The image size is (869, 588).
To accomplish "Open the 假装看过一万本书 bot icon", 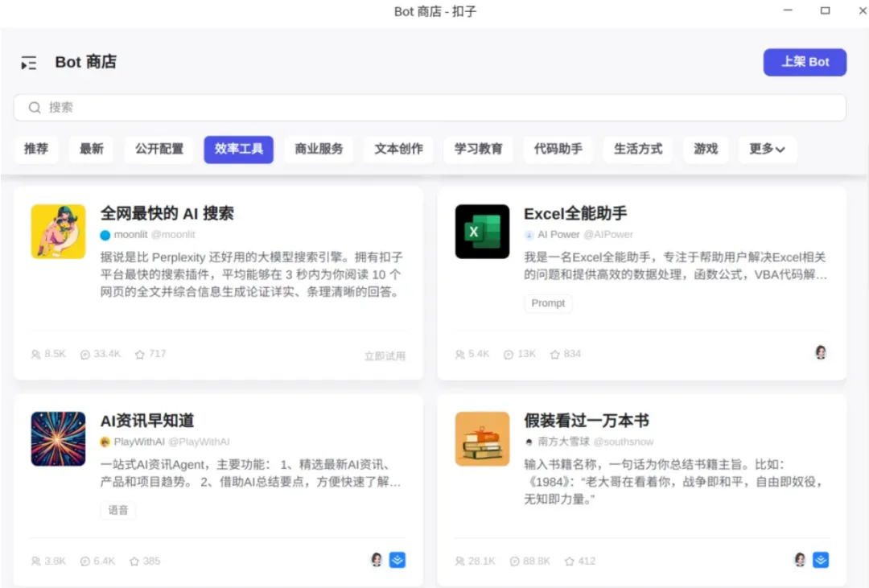I will (482, 439).
